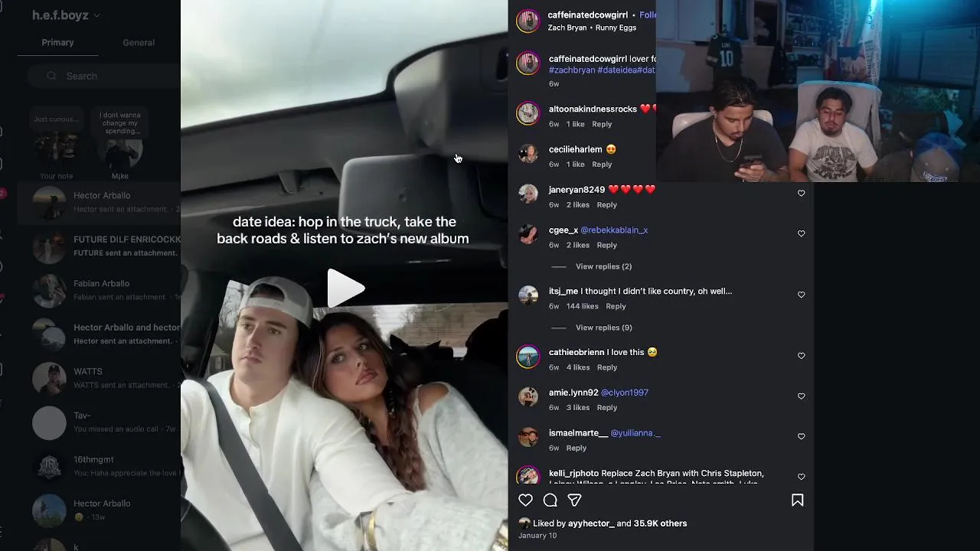The image size is (980, 551).
Task: Open comments with the speech bubble icon
Action: click(x=550, y=500)
